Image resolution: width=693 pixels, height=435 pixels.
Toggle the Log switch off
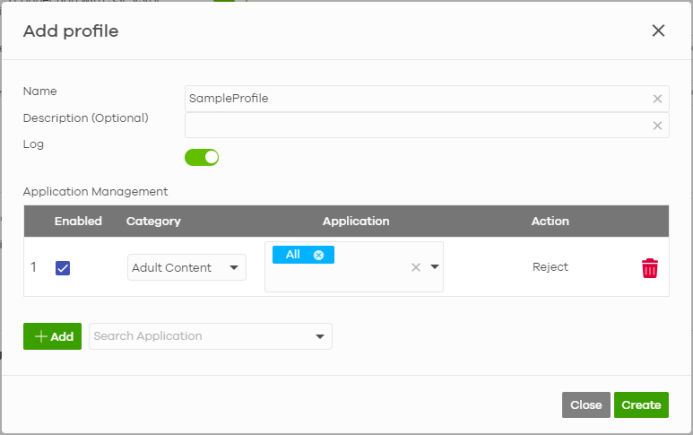click(x=202, y=157)
